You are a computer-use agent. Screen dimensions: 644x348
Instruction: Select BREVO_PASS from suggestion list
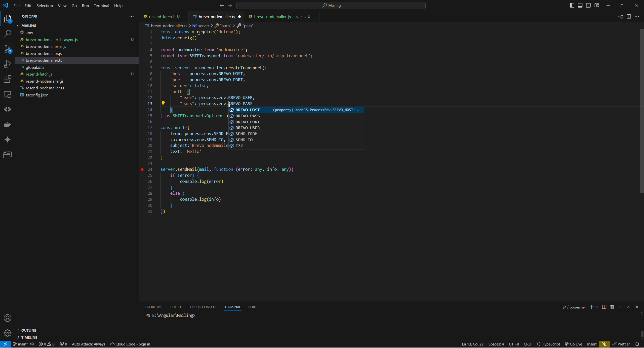tap(247, 116)
